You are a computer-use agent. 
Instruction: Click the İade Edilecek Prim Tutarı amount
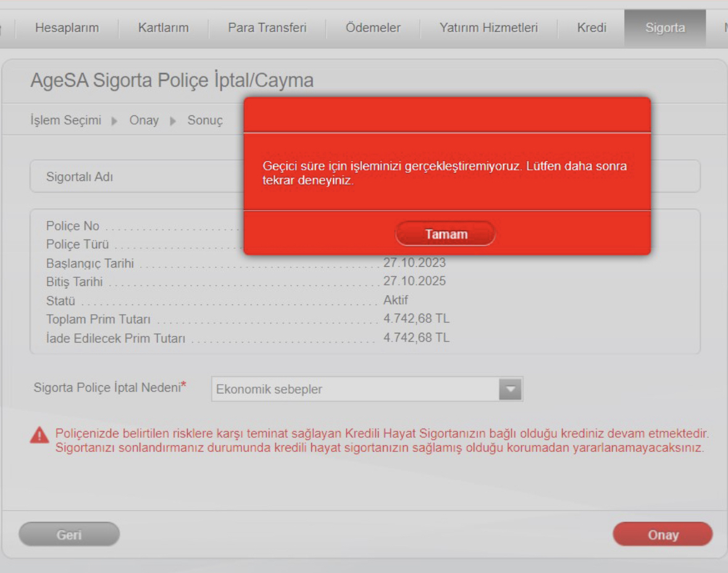point(416,338)
